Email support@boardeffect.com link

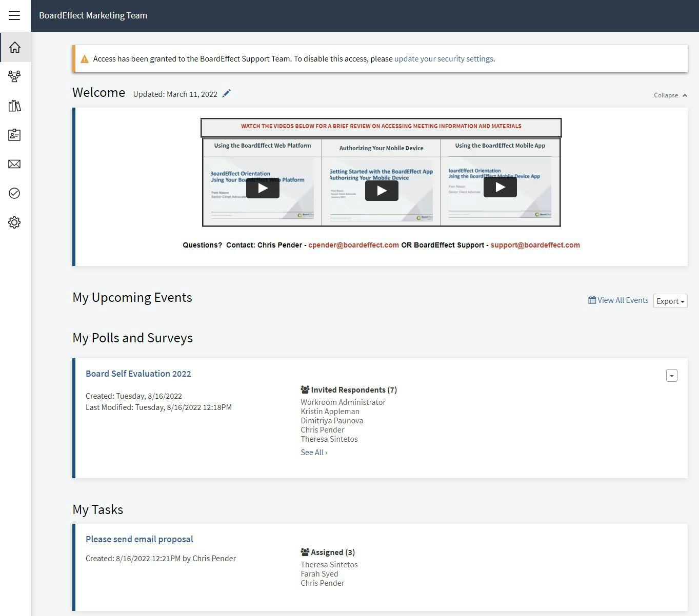535,245
